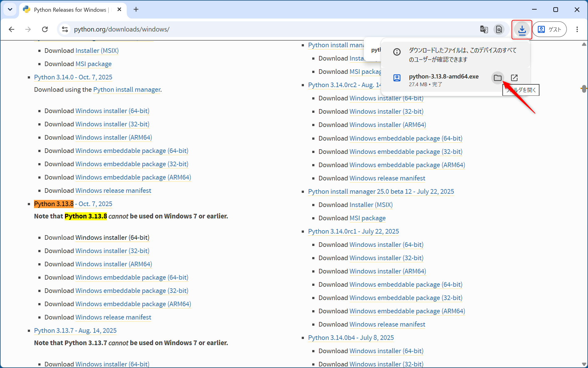Download Windows installer (32-bit) for Python 3.13.8
This screenshot has width=588, height=368.
pos(112,251)
